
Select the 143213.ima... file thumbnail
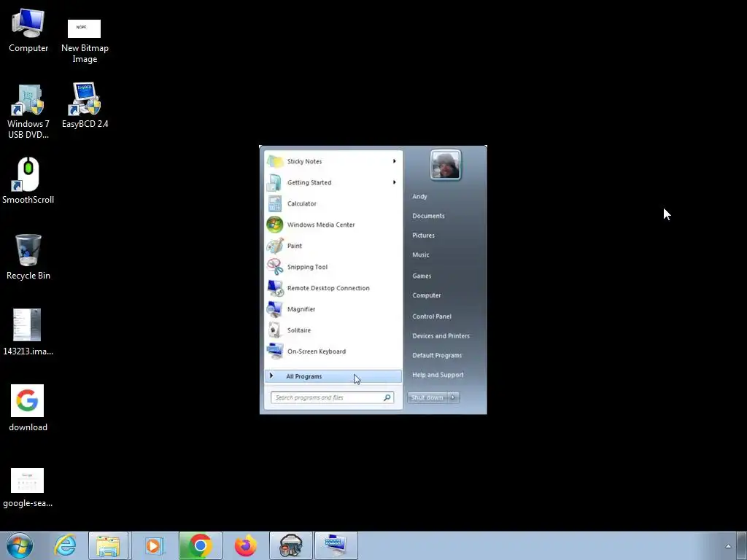28,332
